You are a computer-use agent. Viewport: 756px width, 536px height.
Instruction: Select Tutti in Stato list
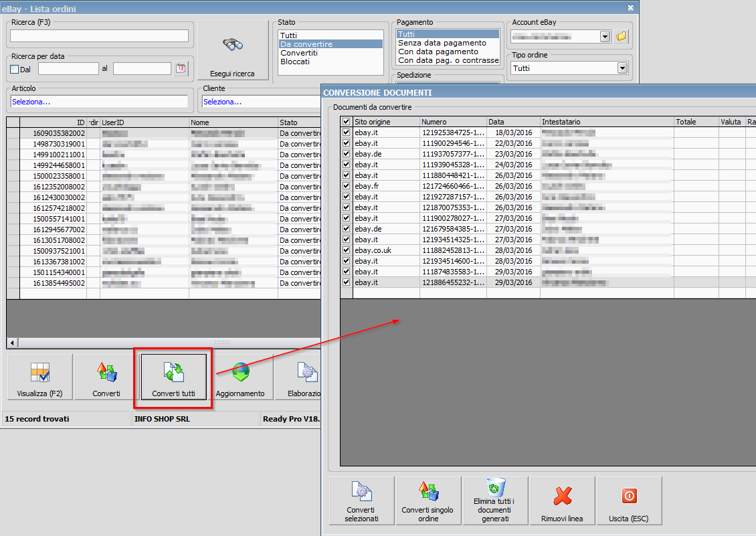(x=330, y=35)
